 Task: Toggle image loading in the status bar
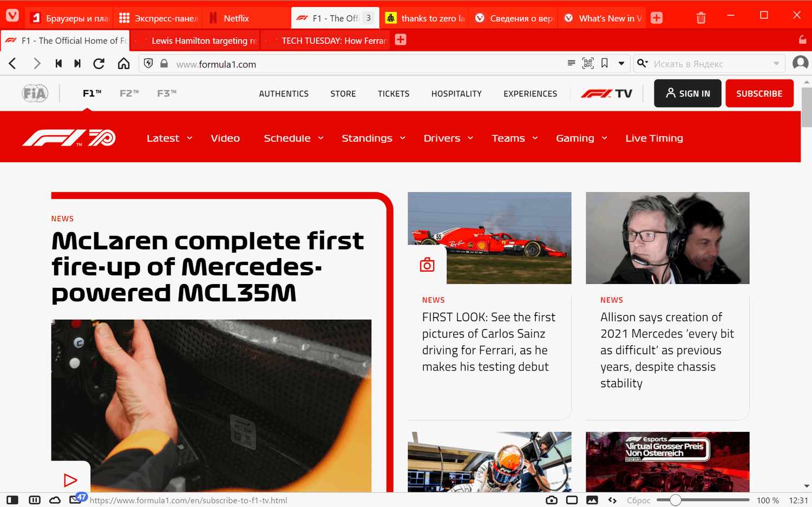pos(592,500)
